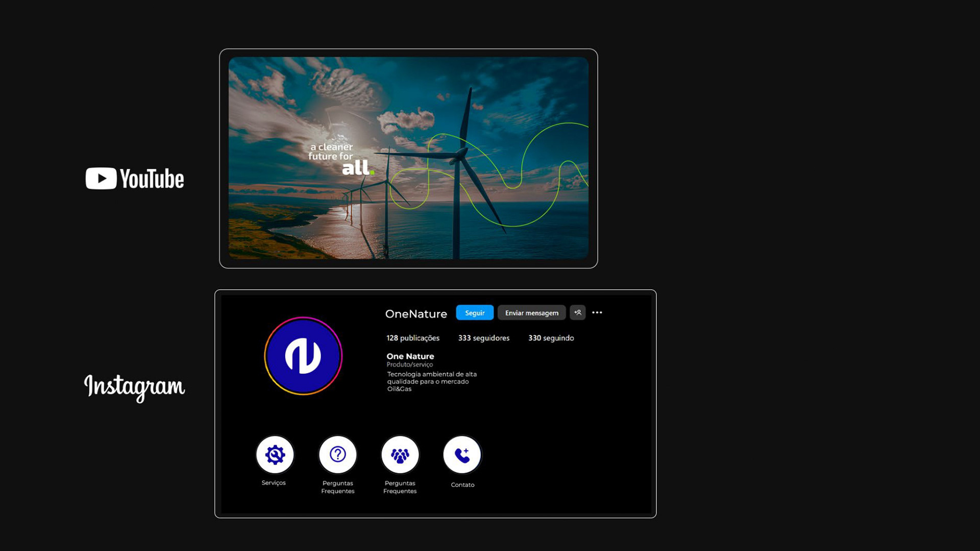Screen dimensions: 980x551
Task: Open the people group highlight circle
Action: point(400,455)
